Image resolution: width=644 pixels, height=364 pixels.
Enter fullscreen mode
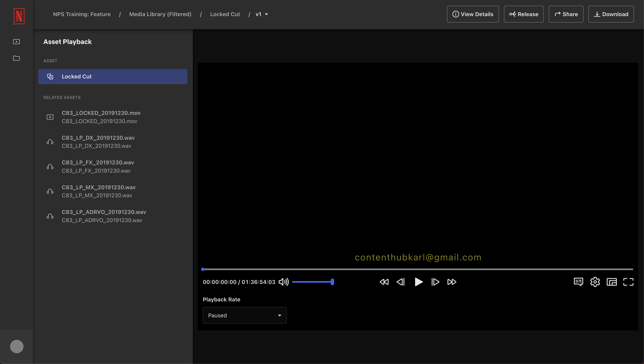pyautogui.click(x=628, y=282)
